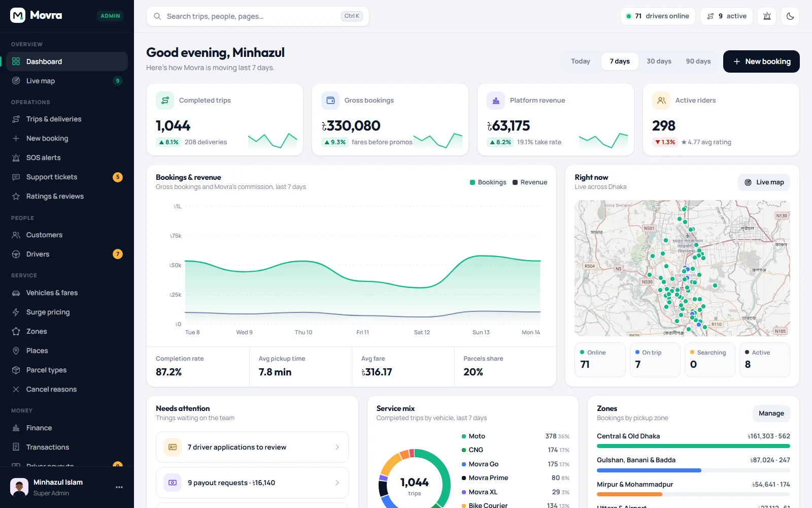Open Drivers steering wheel icon
The image size is (812, 508).
tap(16, 254)
